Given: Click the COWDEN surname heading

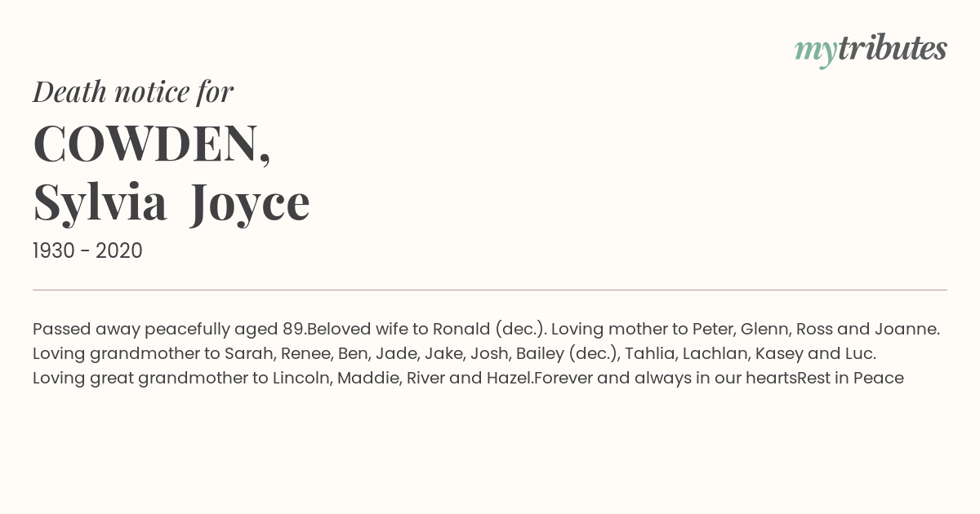Looking at the screenshot, I should 152,144.
